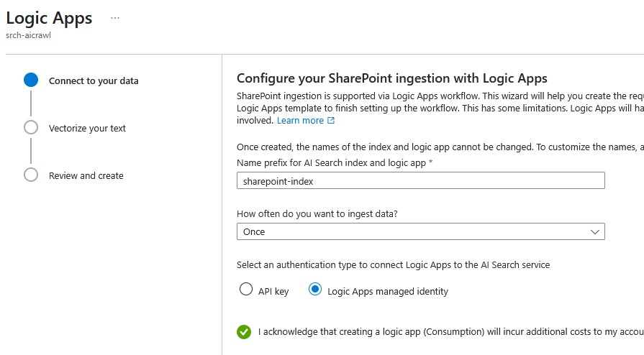
Task: Click the Logic Apps page title
Action: pos(49,19)
